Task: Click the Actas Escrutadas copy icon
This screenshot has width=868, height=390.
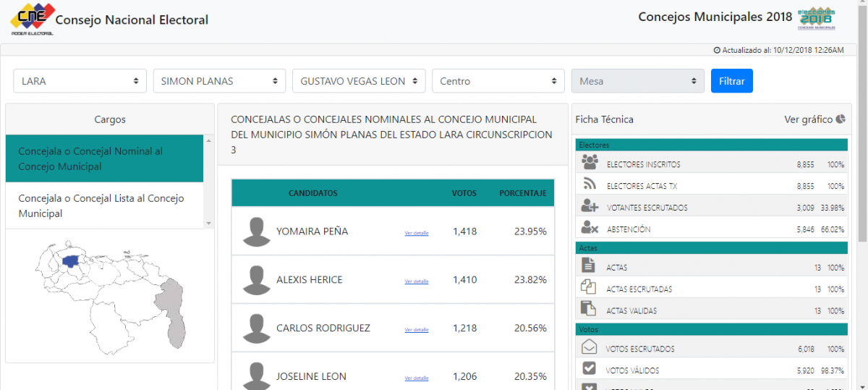Action: 588,287
